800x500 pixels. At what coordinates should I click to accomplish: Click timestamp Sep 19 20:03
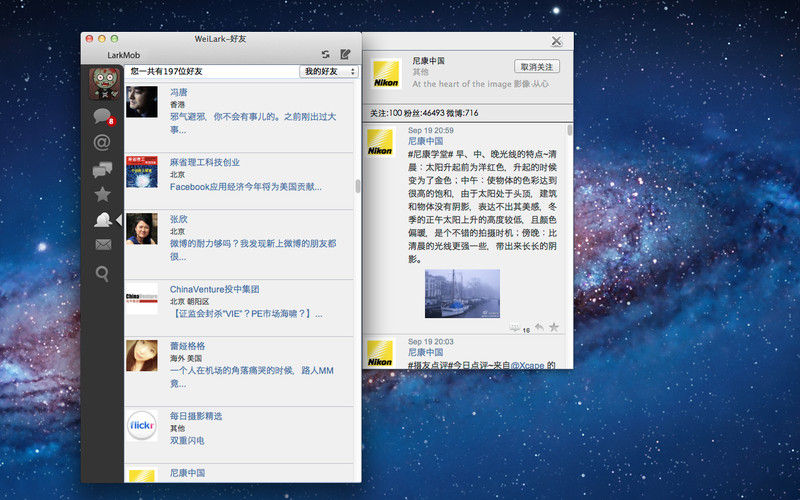point(431,342)
